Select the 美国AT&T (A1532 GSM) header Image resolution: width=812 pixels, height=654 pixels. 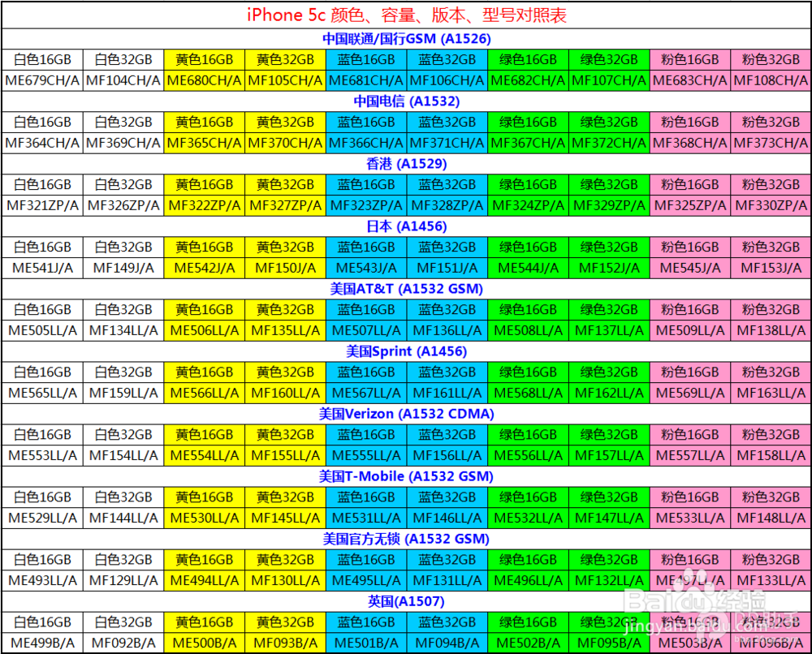(407, 289)
